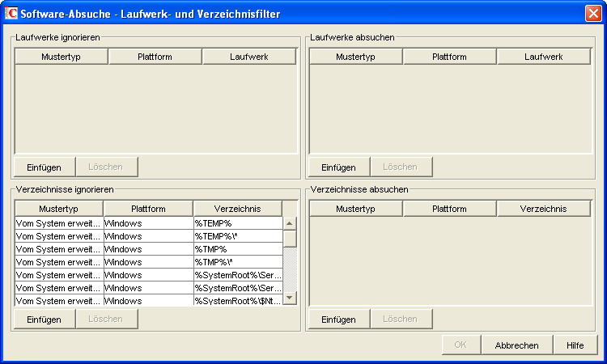This screenshot has height=364, width=607.
Task: Select the %SystemRoot%\$Nt... directory cell
Action: pyautogui.click(x=238, y=301)
